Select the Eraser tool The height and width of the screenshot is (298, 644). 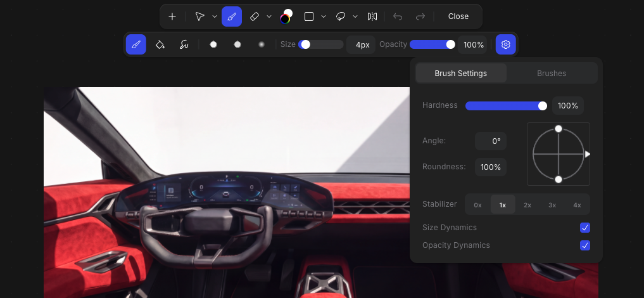[x=254, y=16]
